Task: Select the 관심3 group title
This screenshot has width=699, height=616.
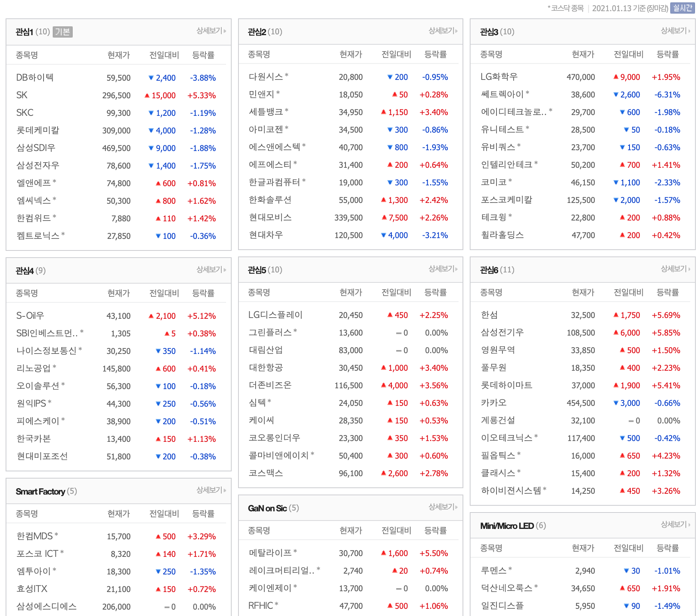Action: (489, 32)
